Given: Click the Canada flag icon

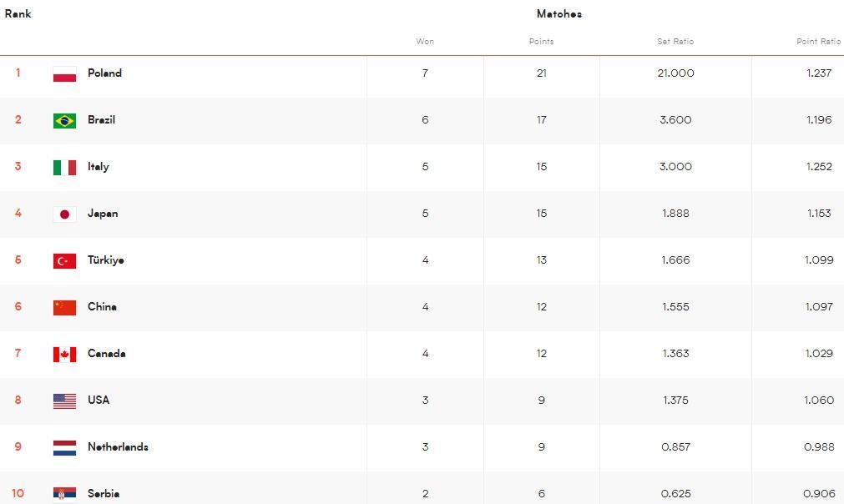Looking at the screenshot, I should point(64,355).
